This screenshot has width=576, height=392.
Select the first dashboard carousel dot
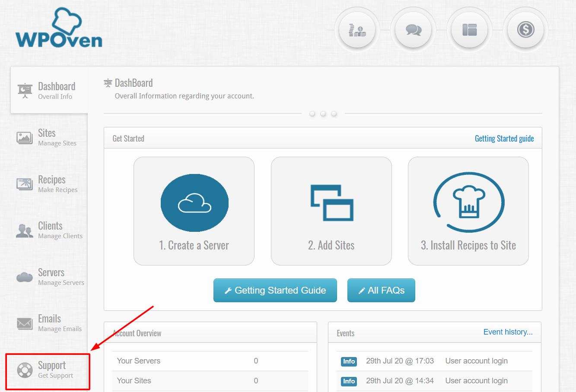(x=312, y=114)
